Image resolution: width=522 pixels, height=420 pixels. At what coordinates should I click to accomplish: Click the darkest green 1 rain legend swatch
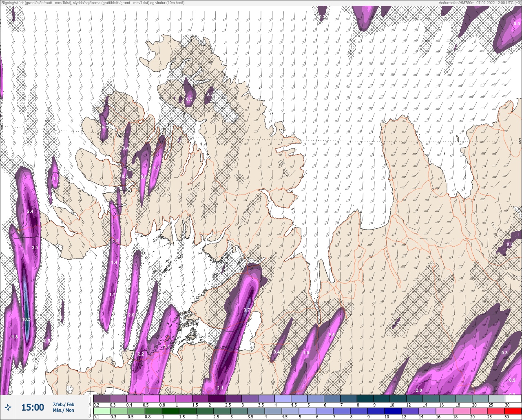[x=170, y=411]
